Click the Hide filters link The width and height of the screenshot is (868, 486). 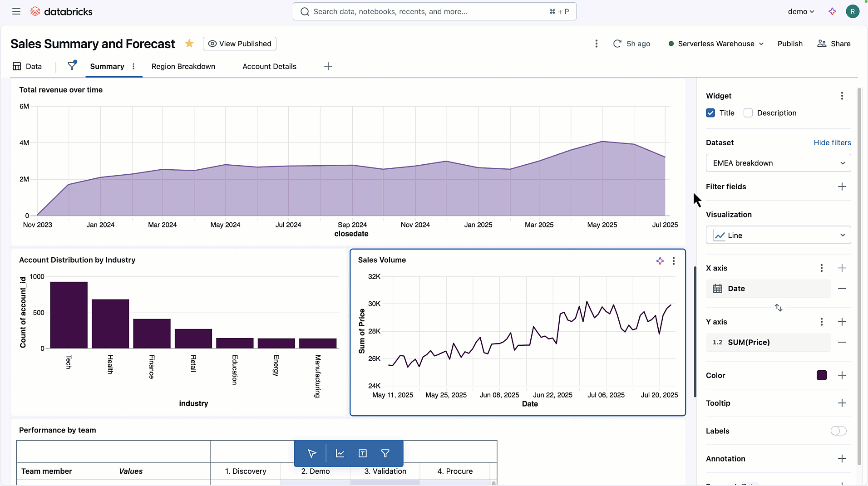click(832, 142)
